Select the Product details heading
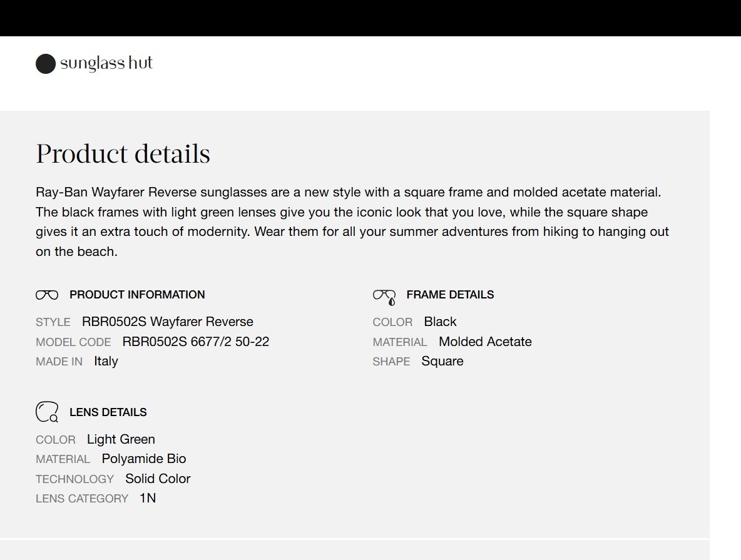Image resolution: width=741 pixels, height=560 pixels. click(123, 154)
